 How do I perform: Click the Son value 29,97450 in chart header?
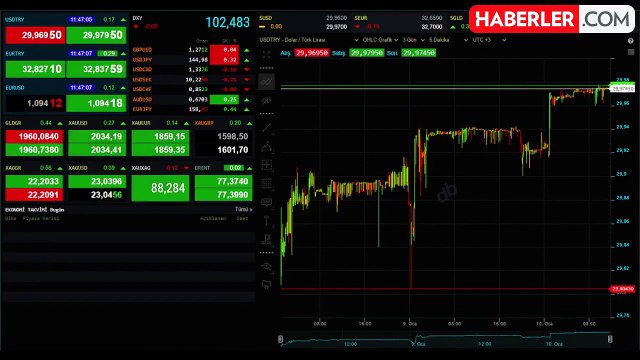tap(418, 53)
